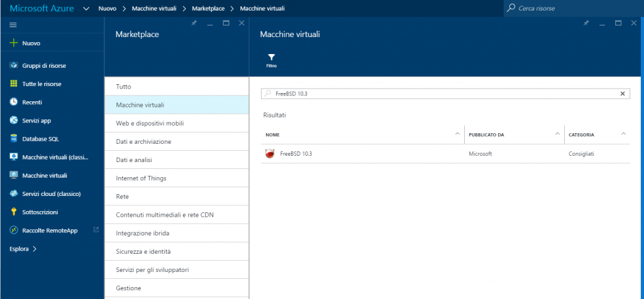Pin the Macchine virtuali blade
This screenshot has width=644, height=299.
point(586,23)
